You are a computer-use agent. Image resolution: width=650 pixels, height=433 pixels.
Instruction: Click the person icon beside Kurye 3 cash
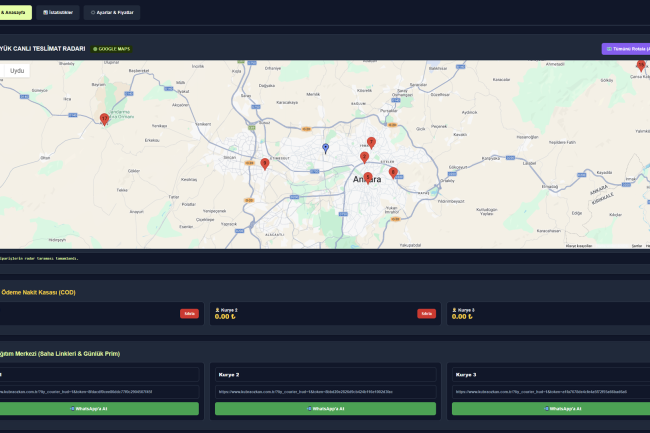click(x=454, y=310)
